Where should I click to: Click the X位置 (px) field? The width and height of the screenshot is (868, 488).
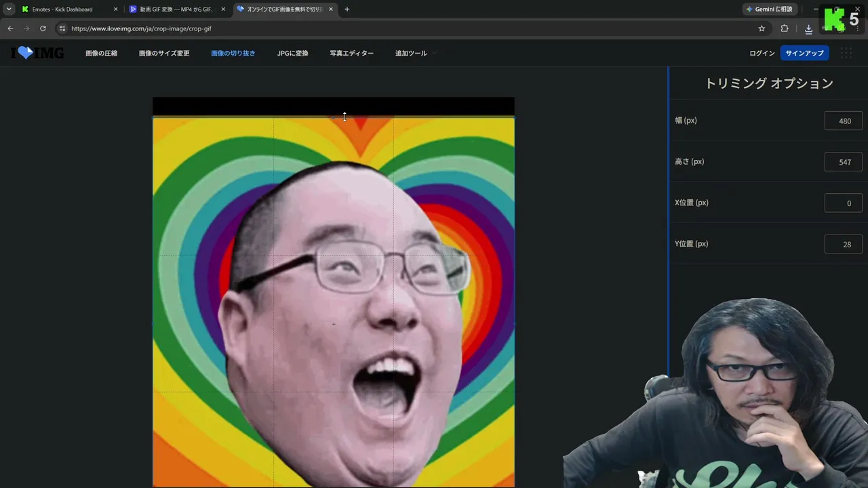click(844, 203)
